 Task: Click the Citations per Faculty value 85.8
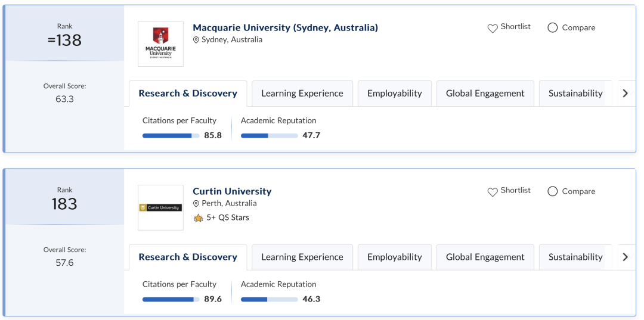click(x=213, y=135)
